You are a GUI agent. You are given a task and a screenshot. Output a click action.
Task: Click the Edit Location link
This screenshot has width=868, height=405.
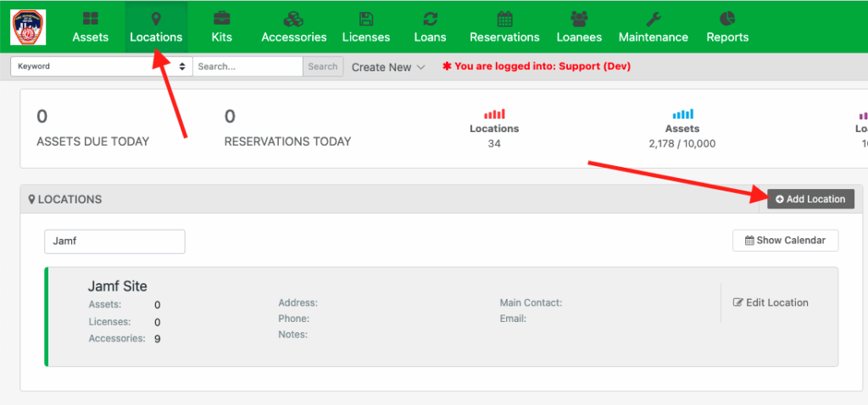point(771,302)
